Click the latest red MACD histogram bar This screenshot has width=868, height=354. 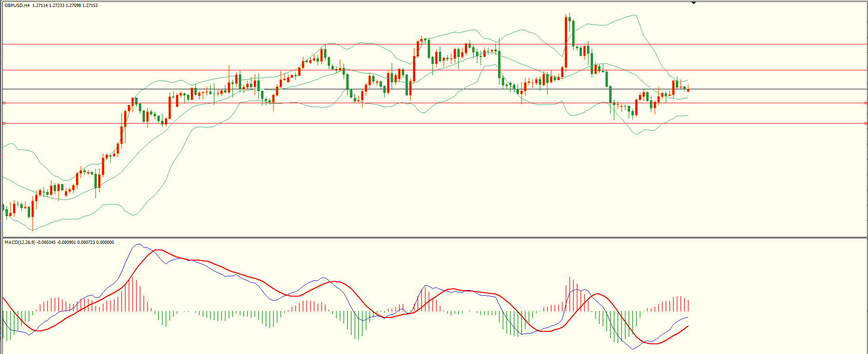[688, 305]
